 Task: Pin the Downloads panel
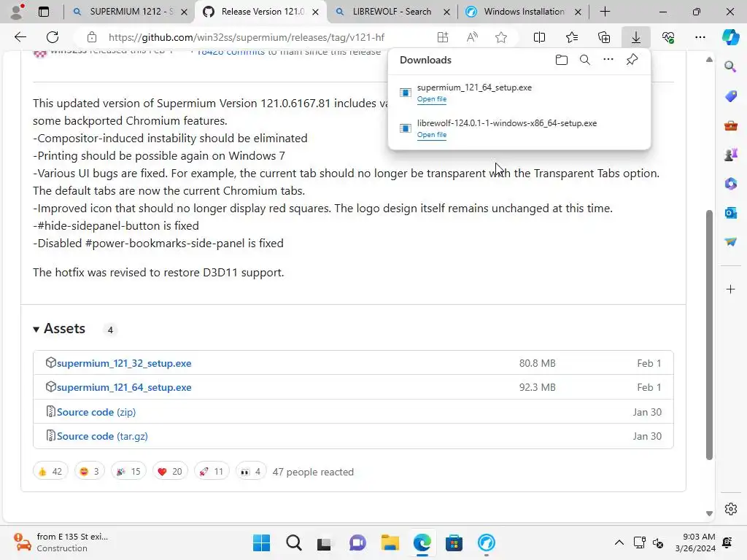[632, 60]
